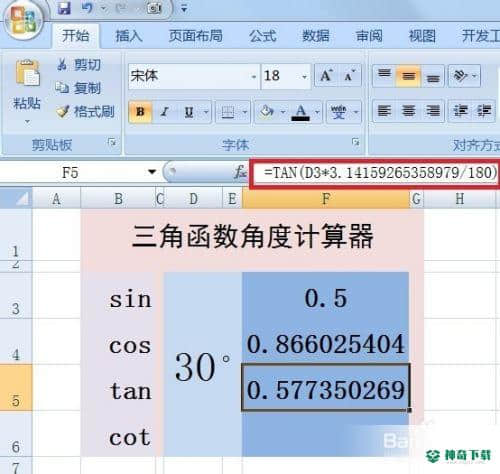Click the font color A swatch
The image size is (500, 474).
coord(301,112)
